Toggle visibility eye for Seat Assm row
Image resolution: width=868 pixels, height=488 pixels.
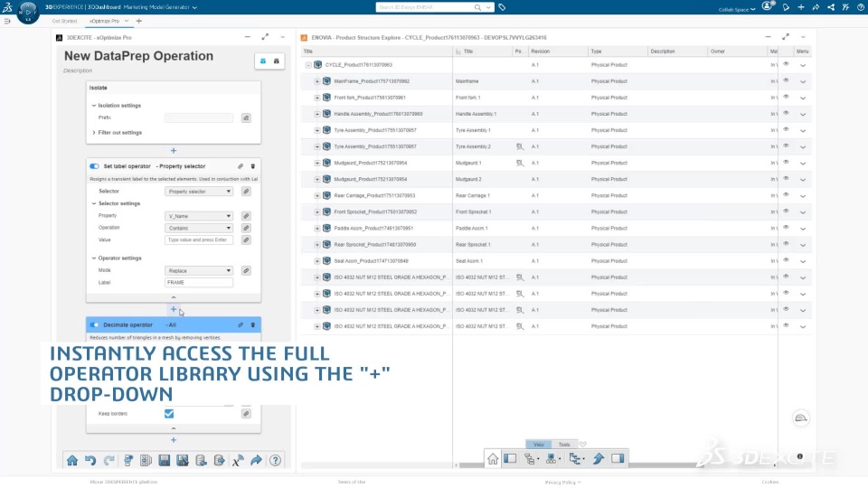(x=786, y=260)
